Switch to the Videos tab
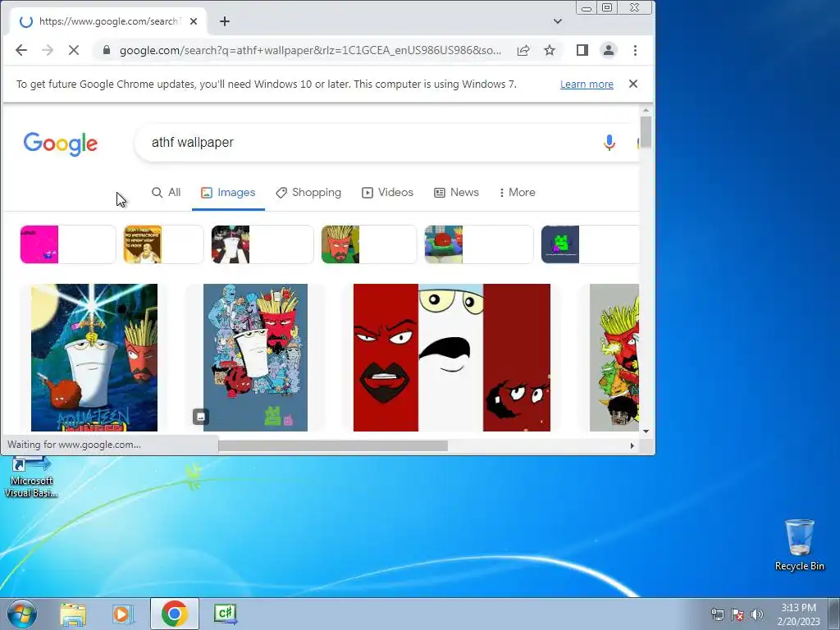Screen dimensions: 840x630 click(x=387, y=192)
